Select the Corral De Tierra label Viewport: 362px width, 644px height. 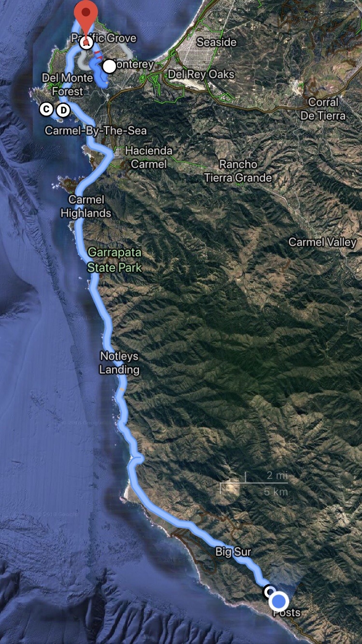point(323,109)
